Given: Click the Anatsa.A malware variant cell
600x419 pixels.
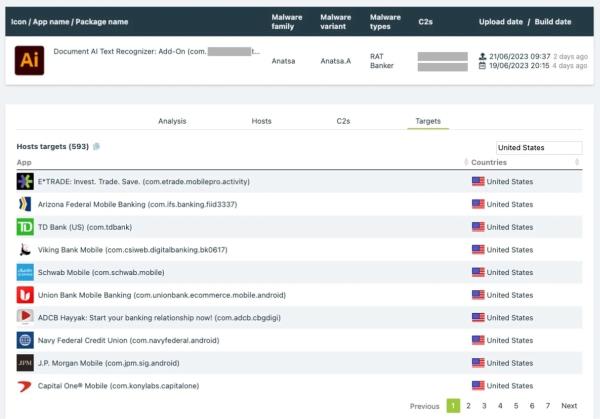Looking at the screenshot, I should [x=336, y=61].
